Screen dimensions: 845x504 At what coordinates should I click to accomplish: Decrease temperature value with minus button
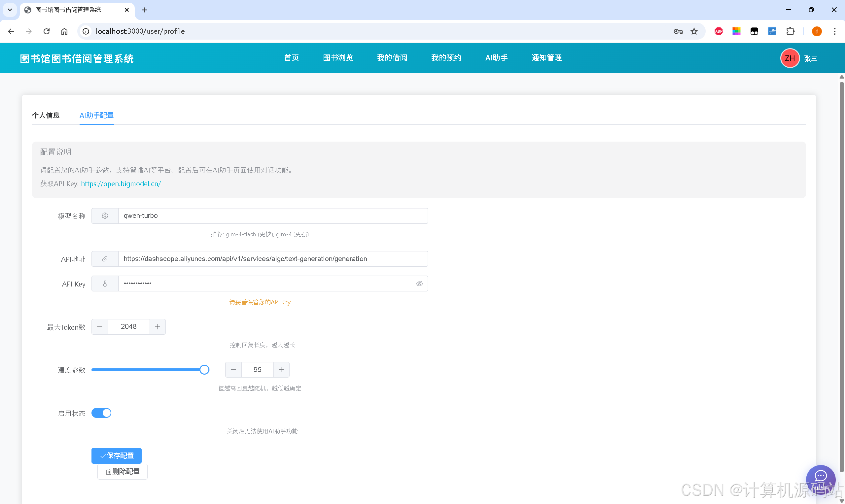click(x=233, y=370)
